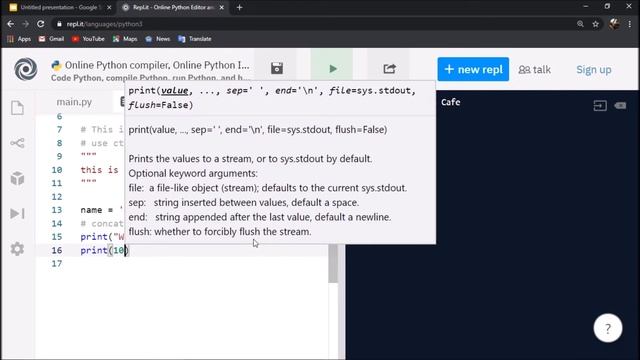Close the Untitled presentation tab
Image resolution: width=640 pixels, height=360 pixels.
[109, 7]
